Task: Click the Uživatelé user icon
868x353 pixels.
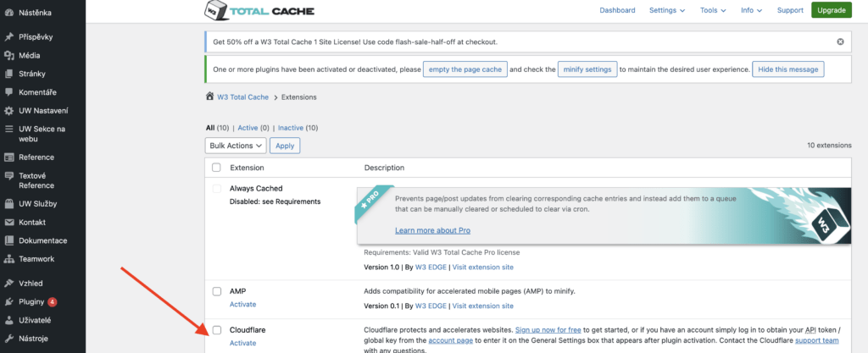Action: click(8, 320)
